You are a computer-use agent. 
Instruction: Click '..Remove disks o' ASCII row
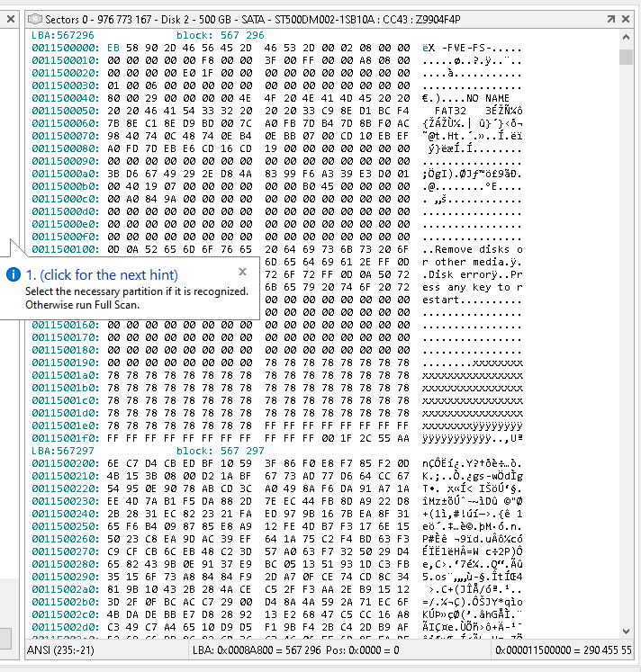coord(472,249)
